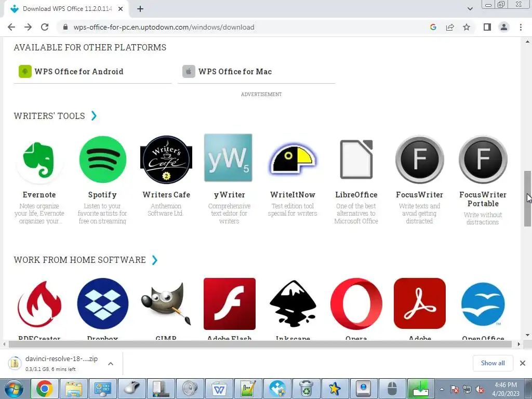532x399 pixels.
Task: Open a new browser tab
Action: click(140, 9)
